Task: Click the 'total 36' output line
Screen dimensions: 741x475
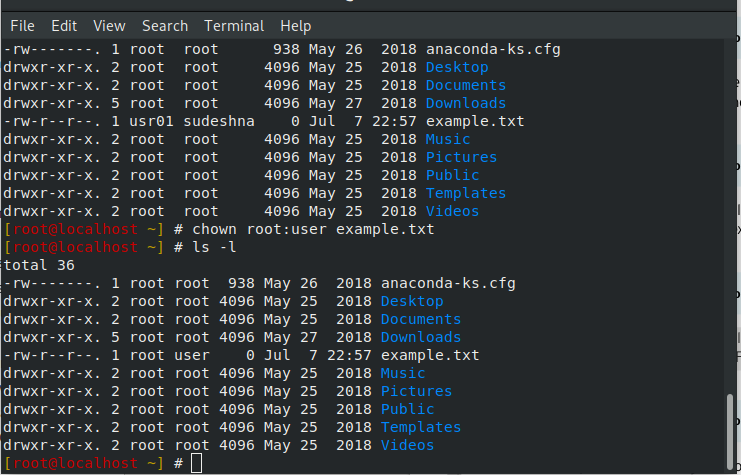Action: 36,265
